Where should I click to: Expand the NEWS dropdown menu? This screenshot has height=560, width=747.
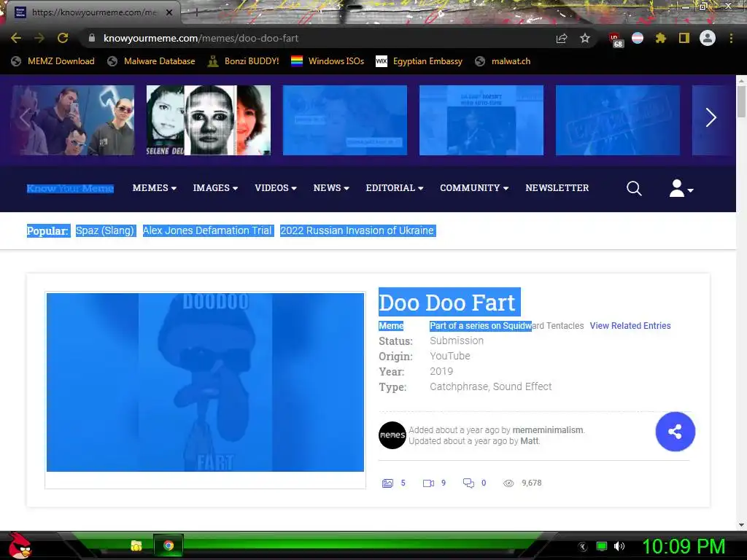(331, 188)
